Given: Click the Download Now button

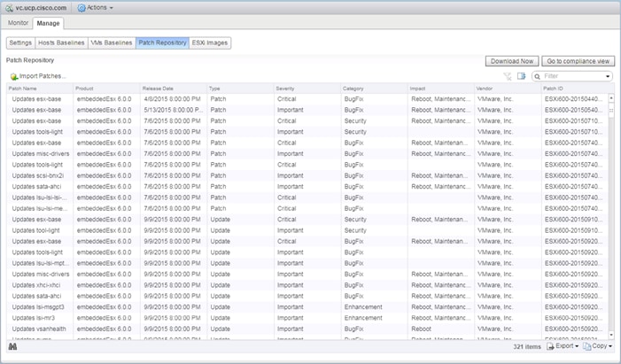Looking at the screenshot, I should (x=512, y=61).
